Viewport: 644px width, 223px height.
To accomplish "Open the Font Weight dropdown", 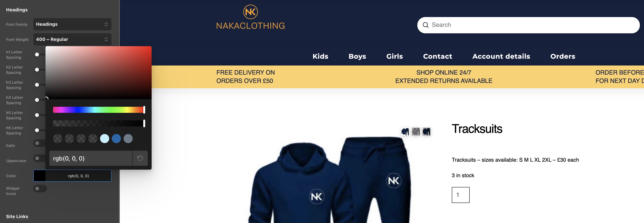I will click(x=72, y=39).
